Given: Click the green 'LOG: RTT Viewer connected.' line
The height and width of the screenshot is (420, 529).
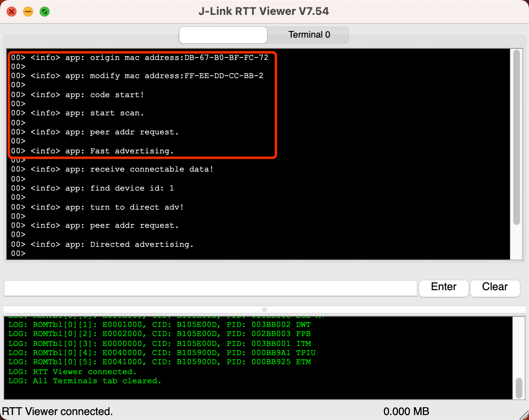Looking at the screenshot, I should click(x=72, y=372).
